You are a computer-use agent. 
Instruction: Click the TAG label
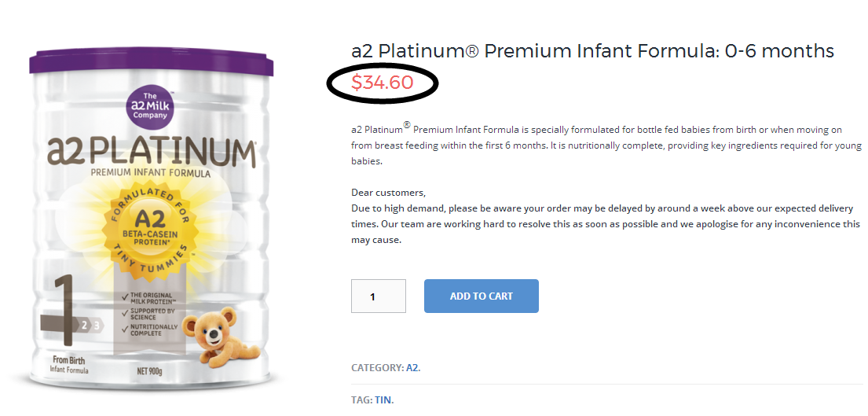click(x=361, y=400)
